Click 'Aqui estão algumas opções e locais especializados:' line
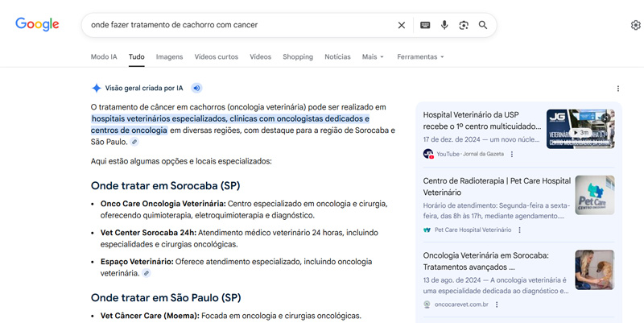644x323 pixels. [x=181, y=161]
